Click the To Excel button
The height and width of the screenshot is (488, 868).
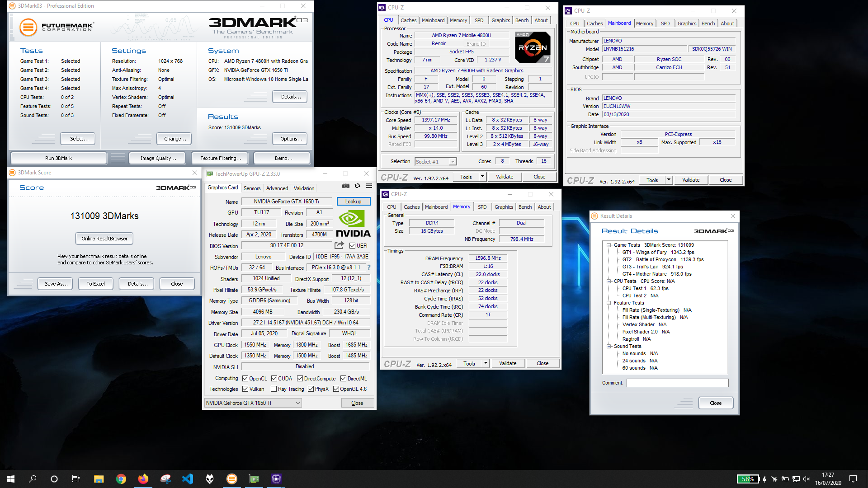[95, 284]
